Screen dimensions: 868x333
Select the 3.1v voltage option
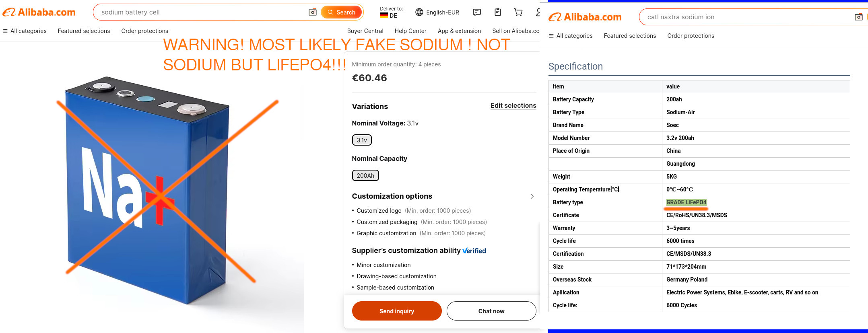[362, 140]
